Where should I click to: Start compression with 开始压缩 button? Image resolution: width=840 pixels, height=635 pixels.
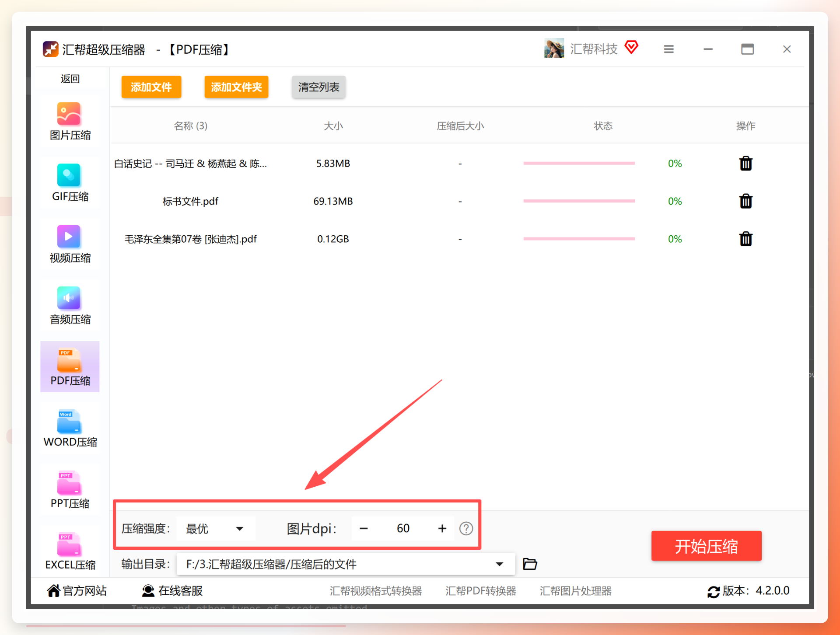click(x=706, y=546)
